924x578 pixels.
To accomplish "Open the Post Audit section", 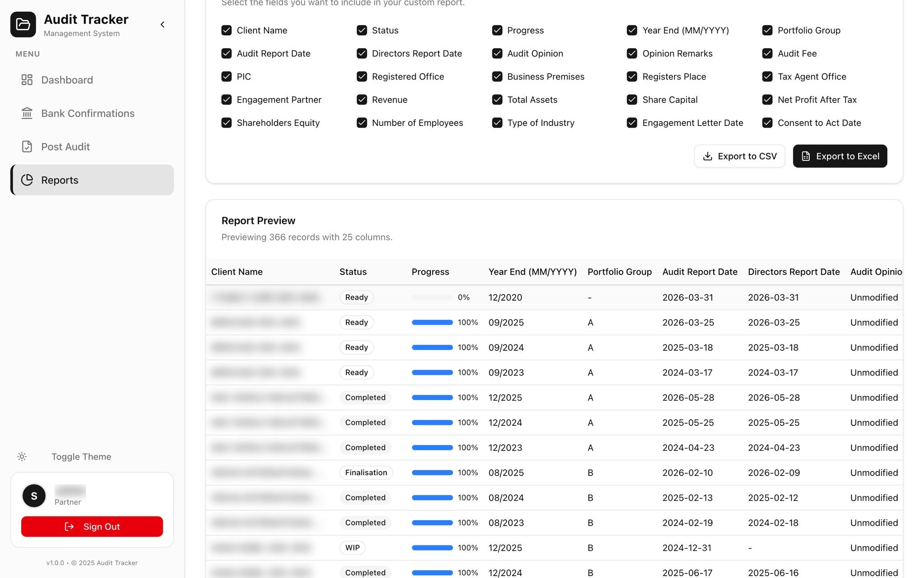I will click(92, 147).
